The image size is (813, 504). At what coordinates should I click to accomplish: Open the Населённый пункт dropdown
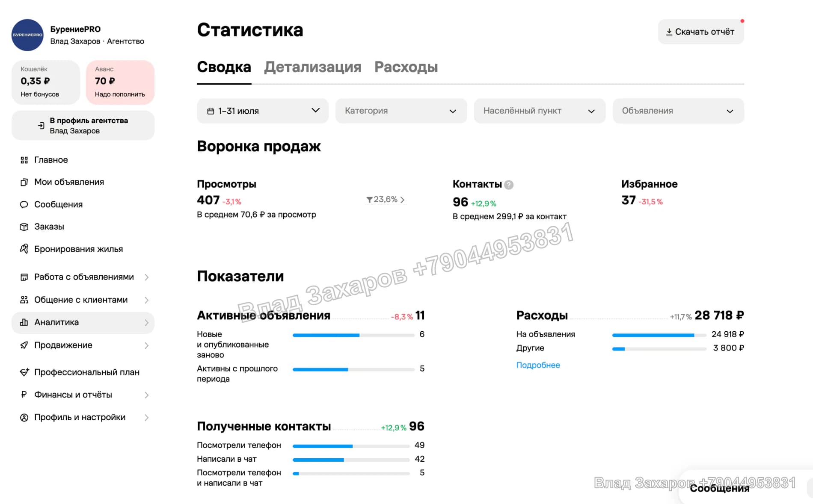point(540,111)
